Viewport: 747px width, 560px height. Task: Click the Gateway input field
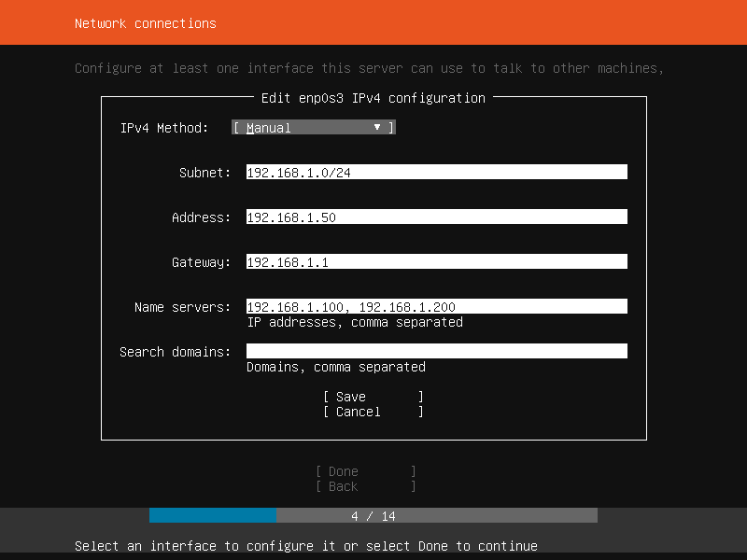click(x=436, y=262)
